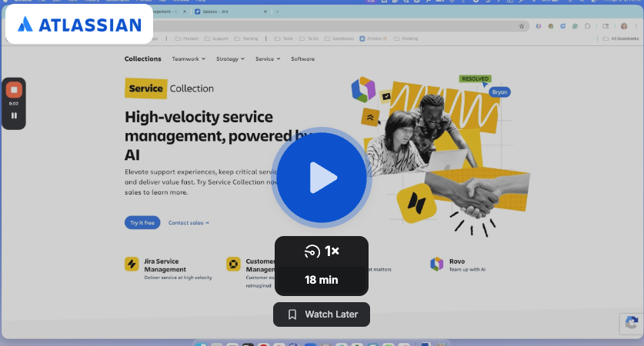Screen dimensions: 644x346
Task: Expand the Strategy dropdown menu
Action: point(230,58)
